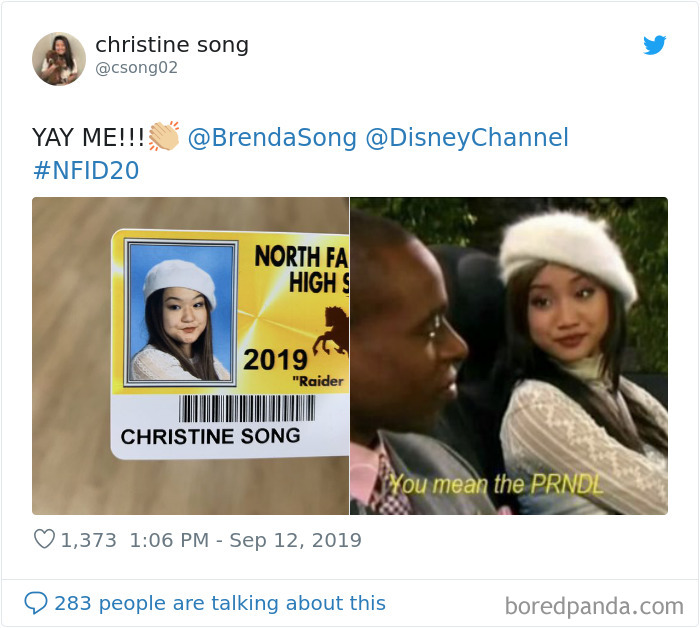Like the tweet with heart icon
Screen dimensions: 700x628
(44, 539)
